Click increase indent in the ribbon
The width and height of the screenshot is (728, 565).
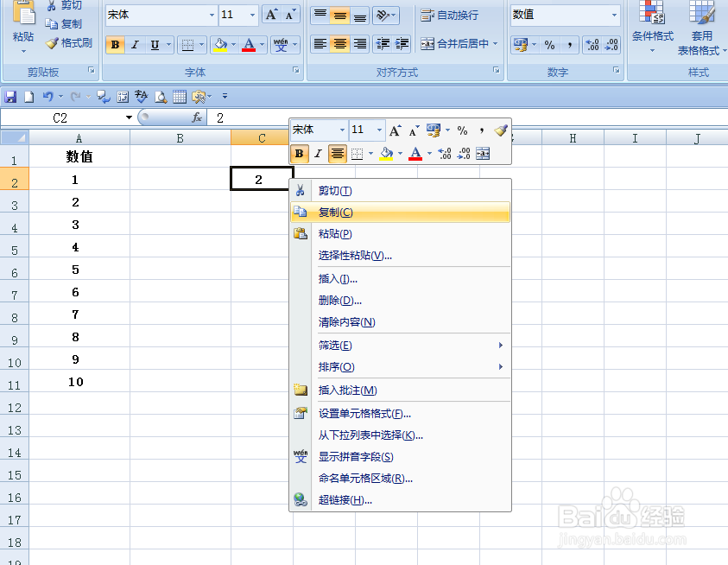click(x=402, y=44)
